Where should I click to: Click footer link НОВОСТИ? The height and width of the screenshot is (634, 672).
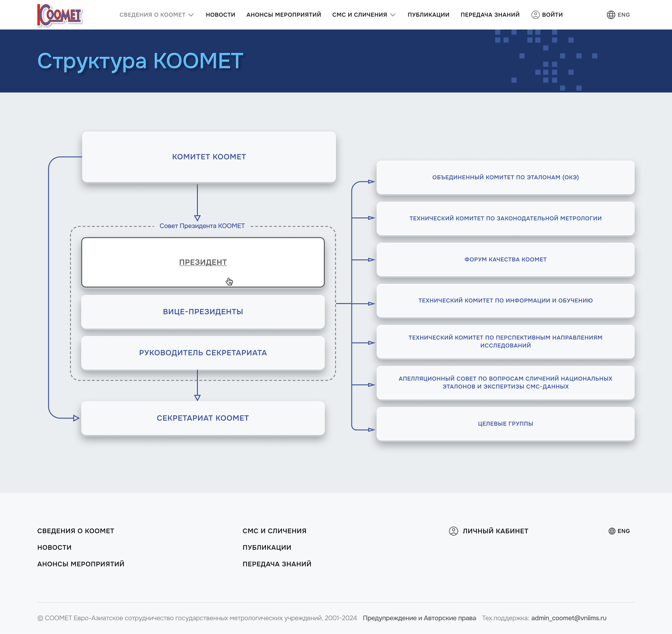click(54, 547)
